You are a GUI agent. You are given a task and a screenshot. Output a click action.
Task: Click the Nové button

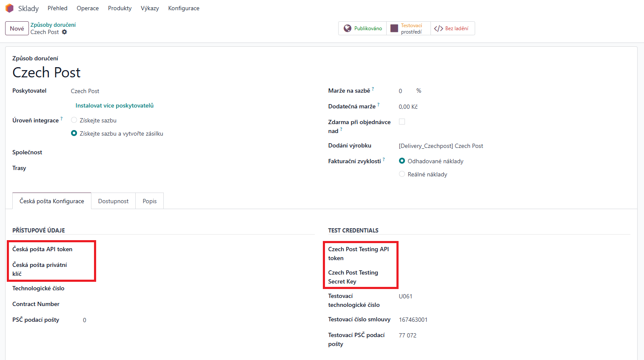pos(17,28)
